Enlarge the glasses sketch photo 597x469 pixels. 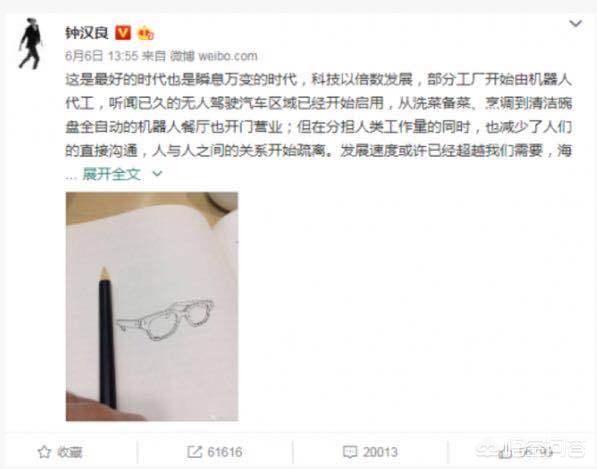point(152,306)
